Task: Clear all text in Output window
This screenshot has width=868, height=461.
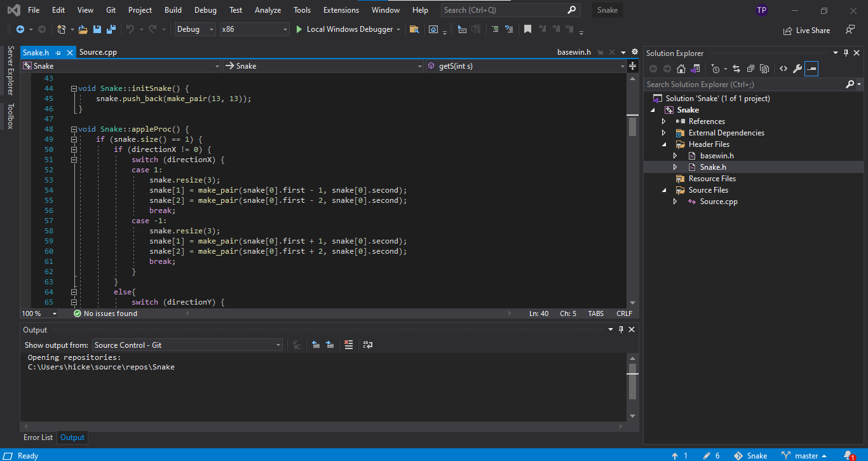Action: tap(348, 345)
